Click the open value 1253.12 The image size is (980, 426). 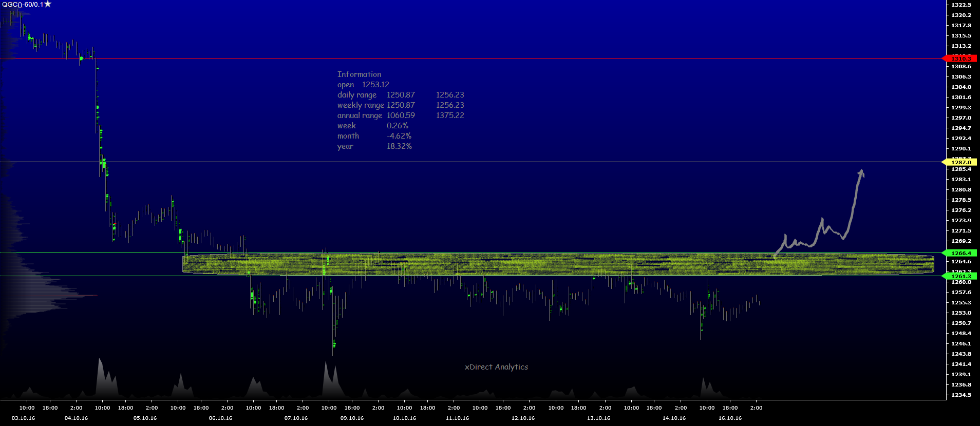(x=375, y=85)
